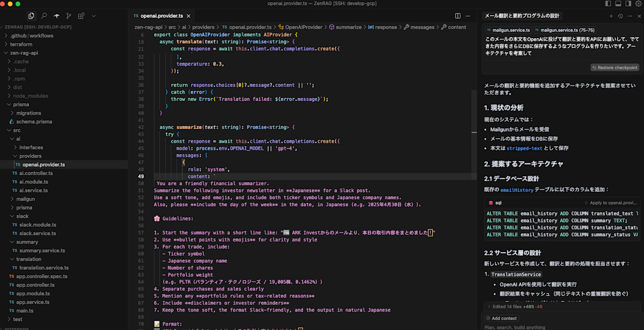The image size is (644, 330).
Task: Toggle secondary sidebar layout icon
Action: pos(628,4)
